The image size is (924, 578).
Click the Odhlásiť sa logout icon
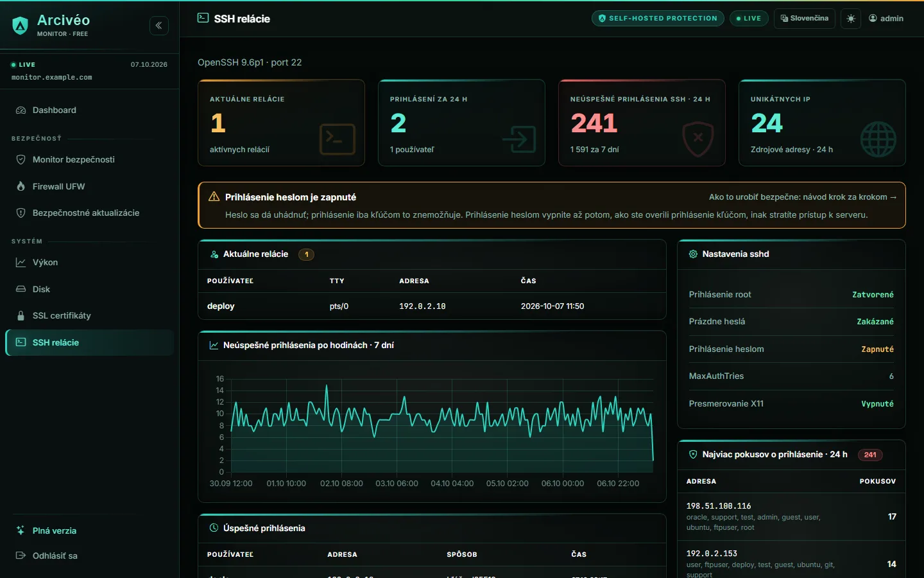[x=21, y=556]
